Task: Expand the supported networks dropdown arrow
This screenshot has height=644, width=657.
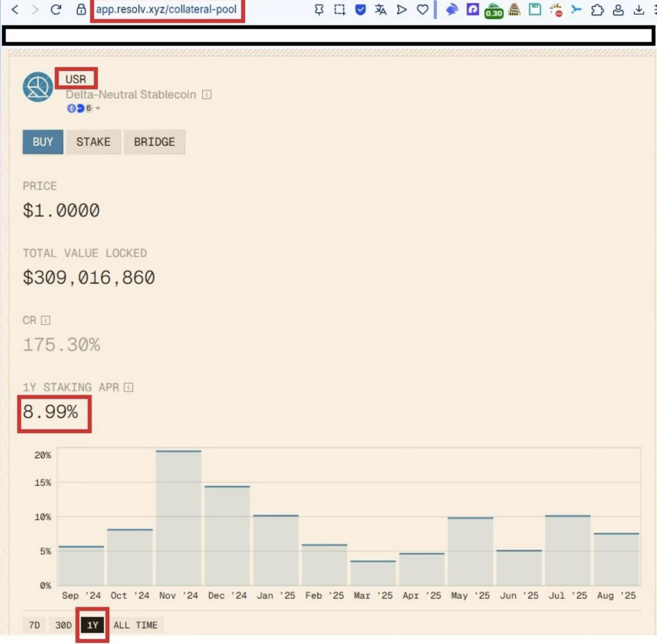Action: 98,109
